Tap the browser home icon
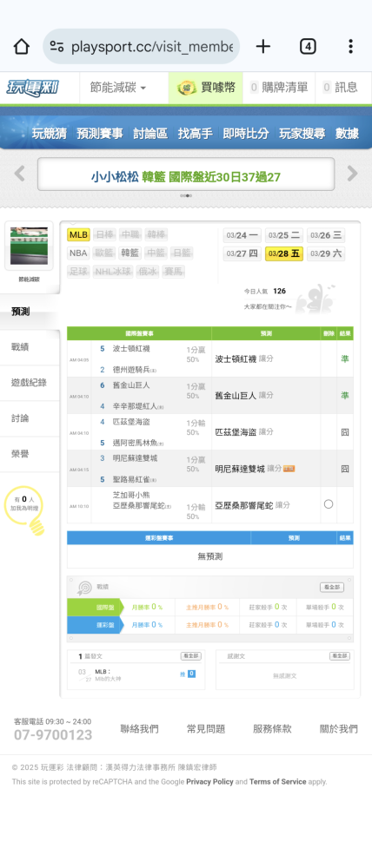Image resolution: width=372 pixels, height=868 pixels. (21, 47)
